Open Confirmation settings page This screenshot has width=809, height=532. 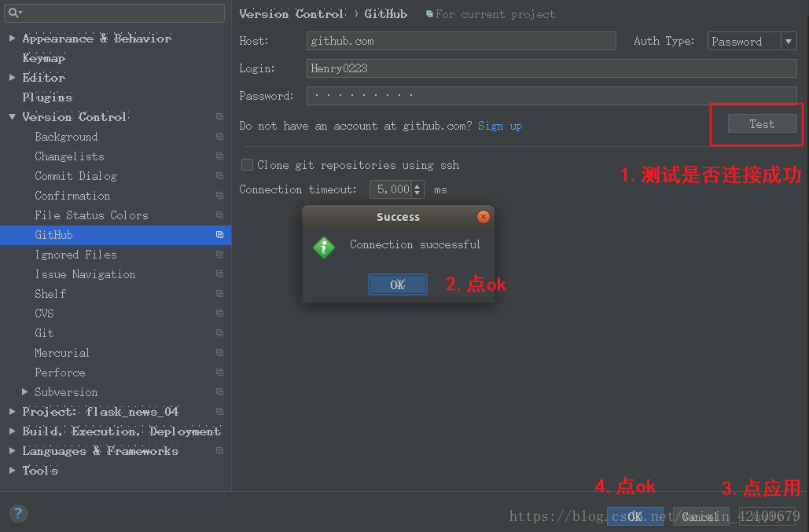coord(72,196)
